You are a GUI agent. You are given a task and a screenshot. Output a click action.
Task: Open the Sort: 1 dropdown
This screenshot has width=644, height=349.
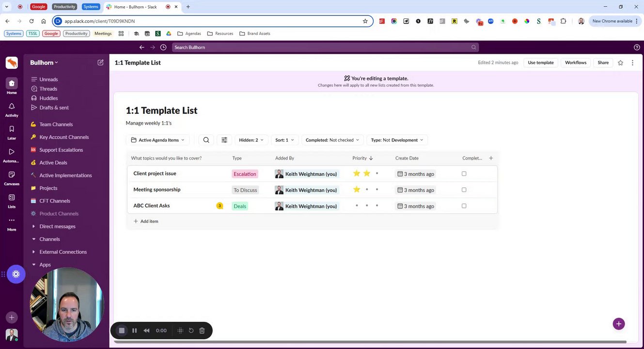(x=284, y=140)
